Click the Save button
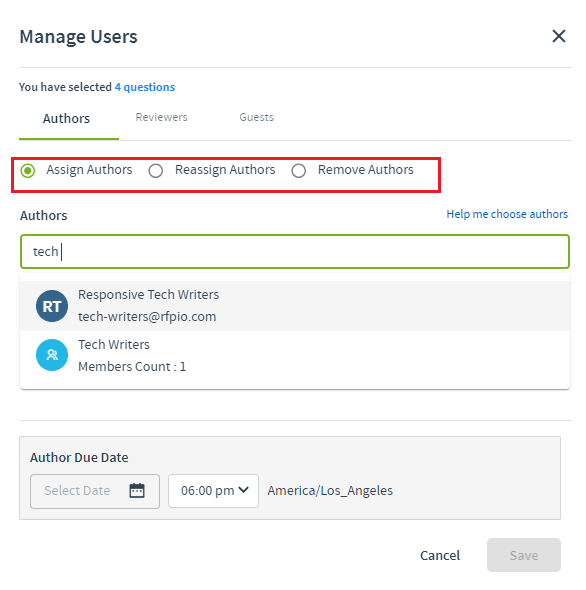The width and height of the screenshot is (586, 590). 524,555
